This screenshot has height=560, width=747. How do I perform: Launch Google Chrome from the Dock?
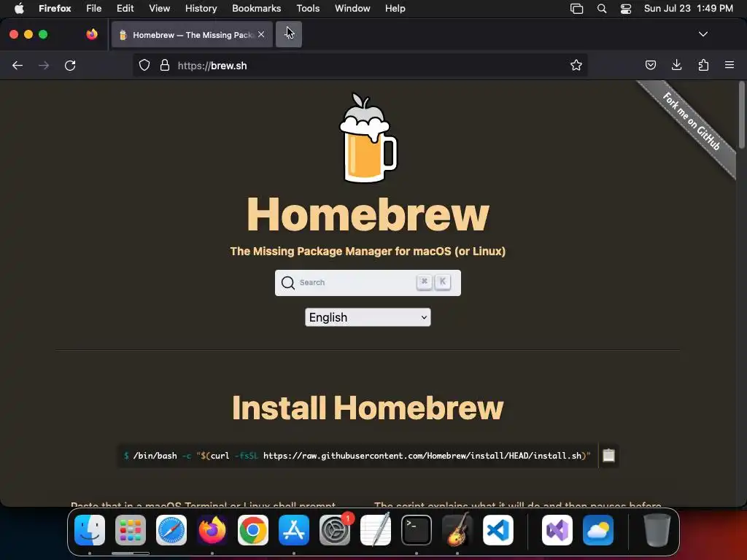pyautogui.click(x=253, y=530)
